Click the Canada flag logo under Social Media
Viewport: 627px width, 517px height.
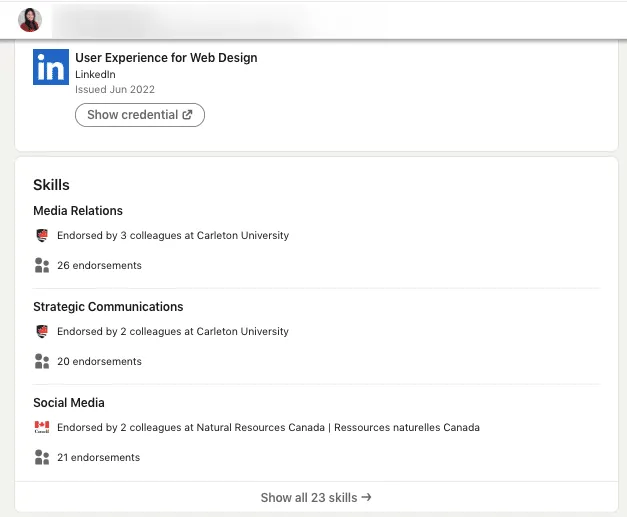point(42,427)
